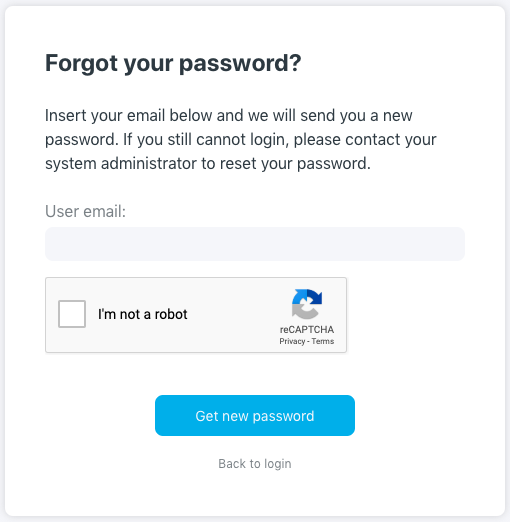The height and width of the screenshot is (522, 510).
Task: Submit with the Get new password button
Action: pyautogui.click(x=255, y=415)
